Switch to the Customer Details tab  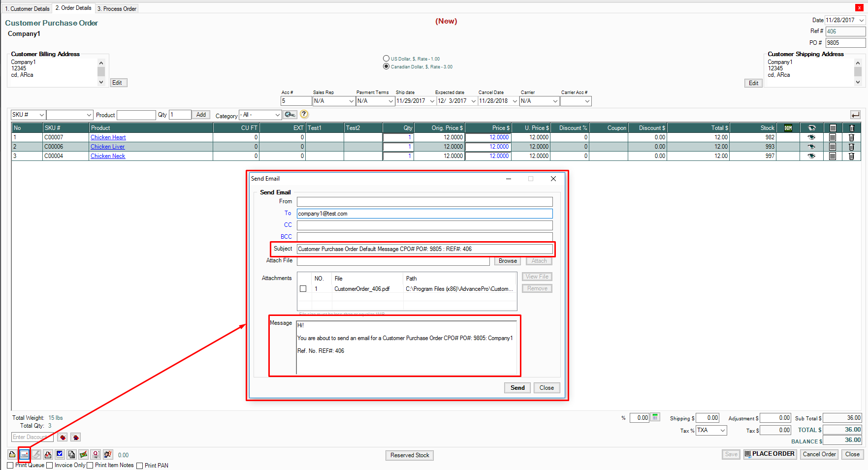point(28,8)
